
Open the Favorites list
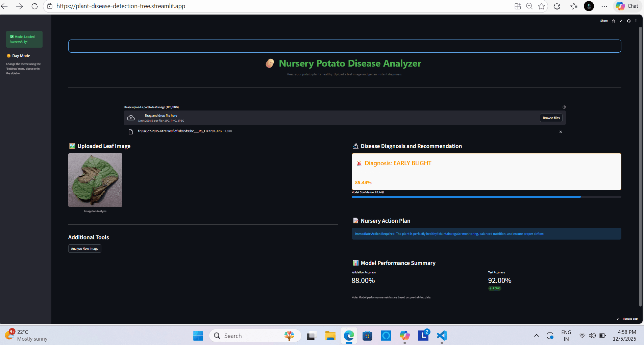pos(574,6)
